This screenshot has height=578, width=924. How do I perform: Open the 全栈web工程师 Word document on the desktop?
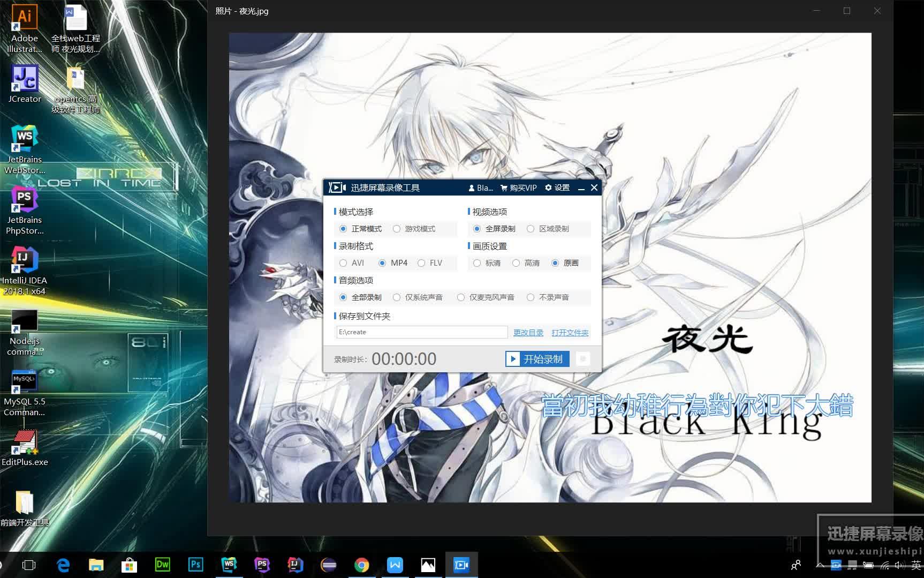75,29
